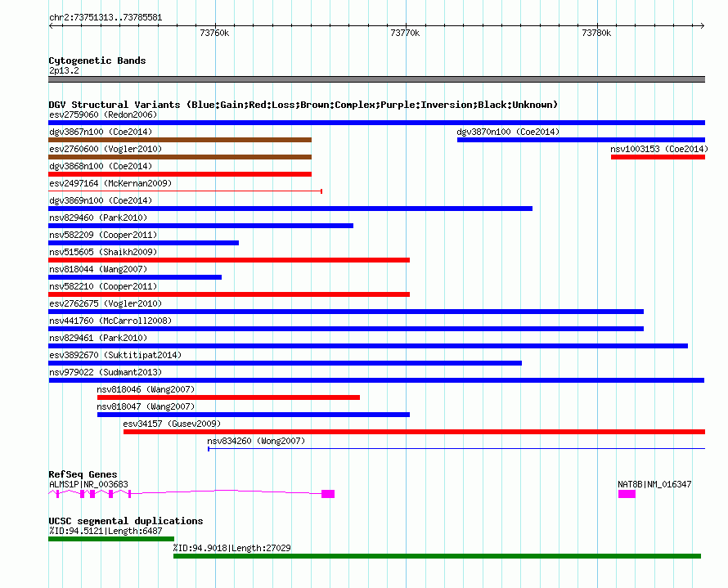Select the thin blue nsv834260 variant line
The height and width of the screenshot is (588, 728).
pos(456,449)
